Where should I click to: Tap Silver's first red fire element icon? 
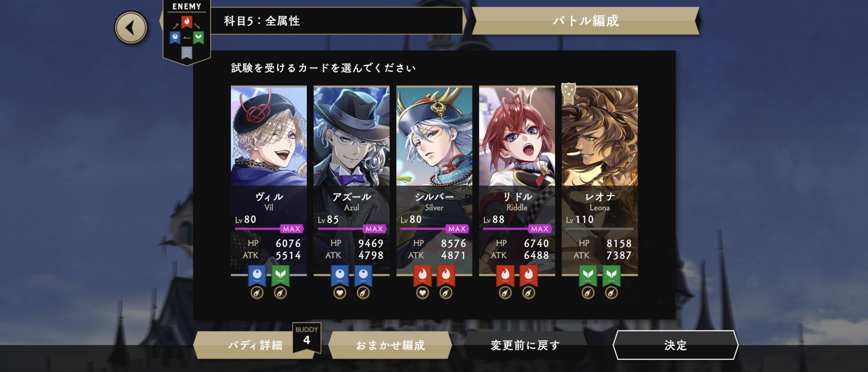423,276
